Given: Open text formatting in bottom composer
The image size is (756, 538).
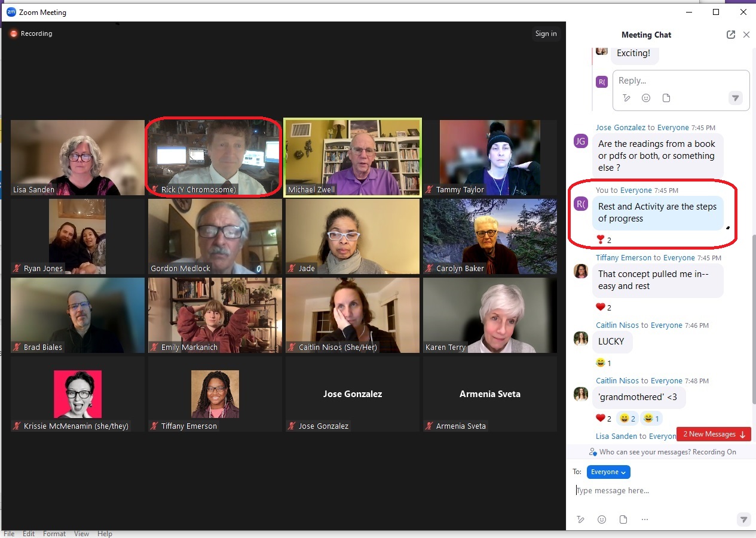Looking at the screenshot, I should pyautogui.click(x=580, y=519).
